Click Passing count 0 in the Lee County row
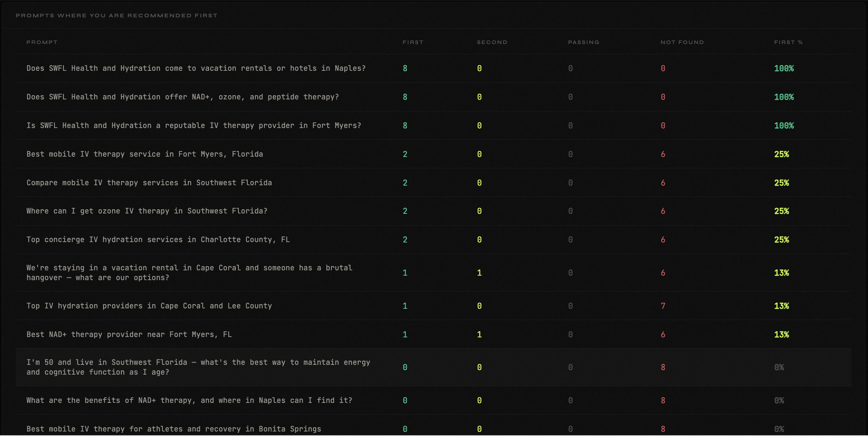 point(571,306)
